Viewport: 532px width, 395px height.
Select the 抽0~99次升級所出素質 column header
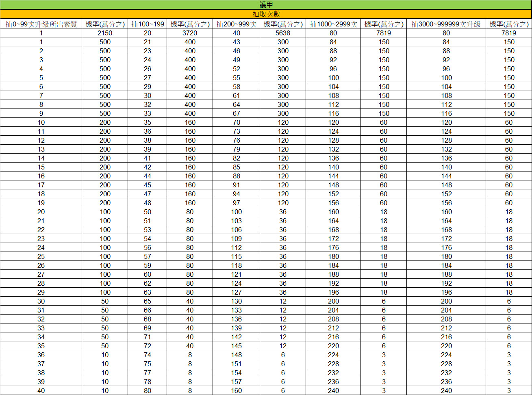41,24
